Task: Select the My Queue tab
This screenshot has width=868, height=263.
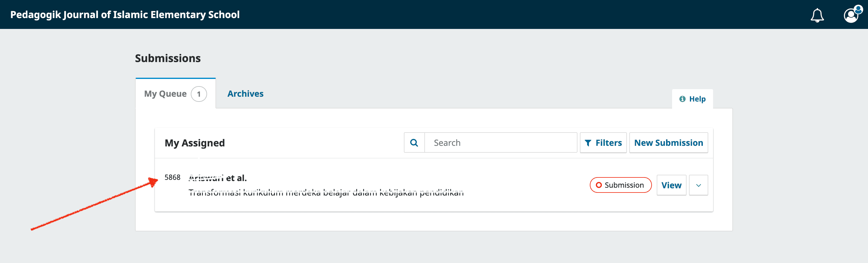Action: (165, 94)
